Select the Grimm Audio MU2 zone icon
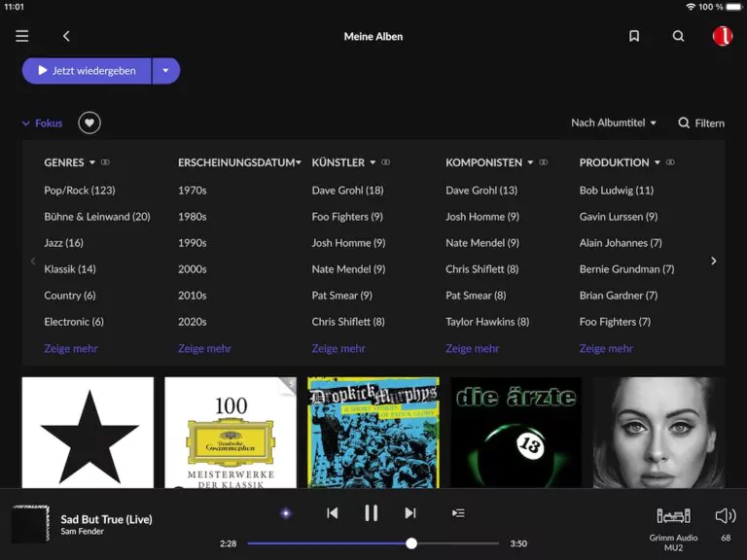Image resolution: width=747 pixels, height=560 pixels. (x=673, y=516)
